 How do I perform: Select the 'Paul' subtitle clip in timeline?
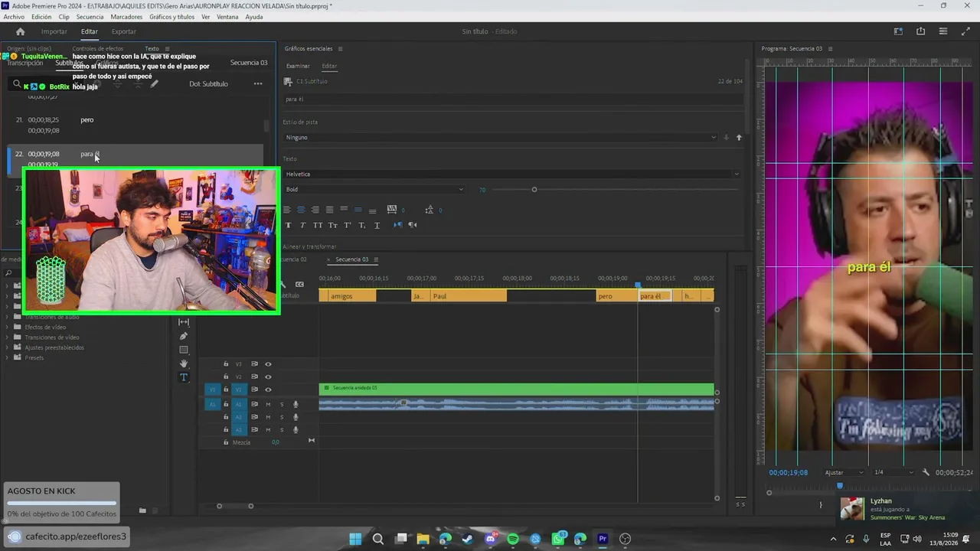click(468, 296)
